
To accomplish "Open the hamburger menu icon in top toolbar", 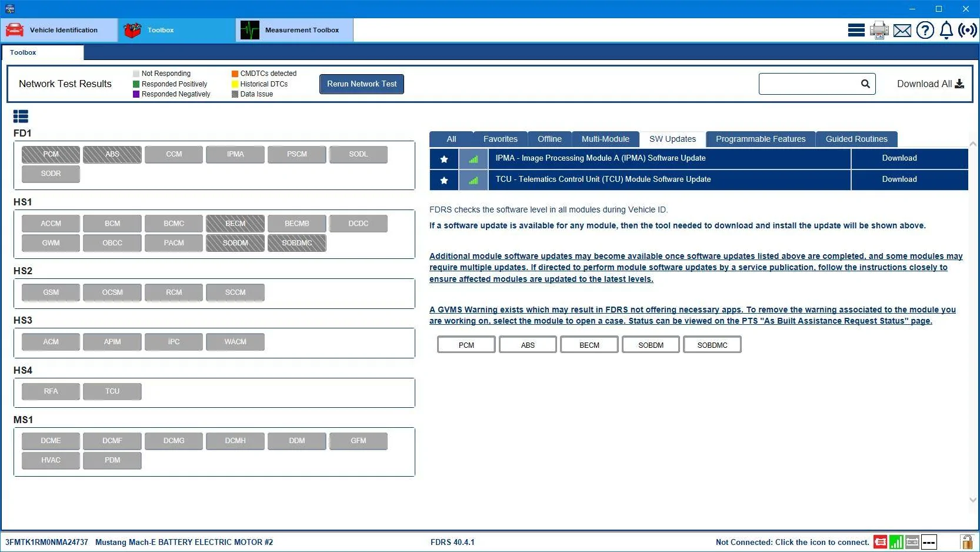I will coord(856,30).
